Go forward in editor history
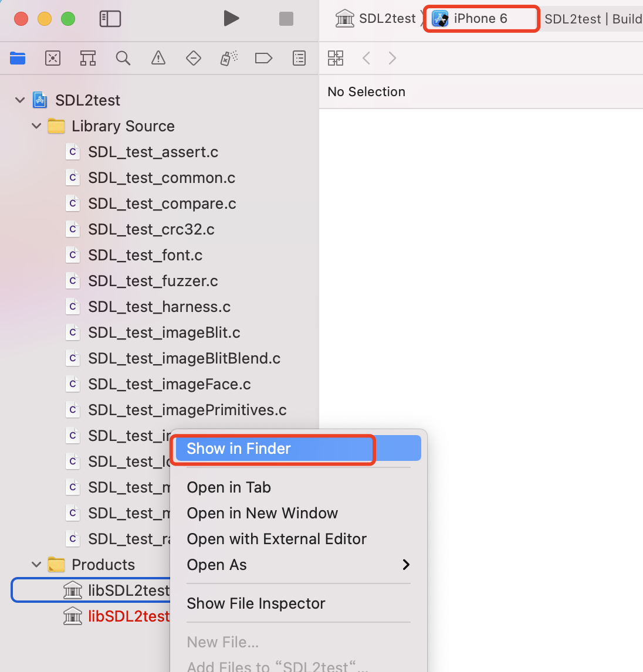643x672 pixels. 392,58
